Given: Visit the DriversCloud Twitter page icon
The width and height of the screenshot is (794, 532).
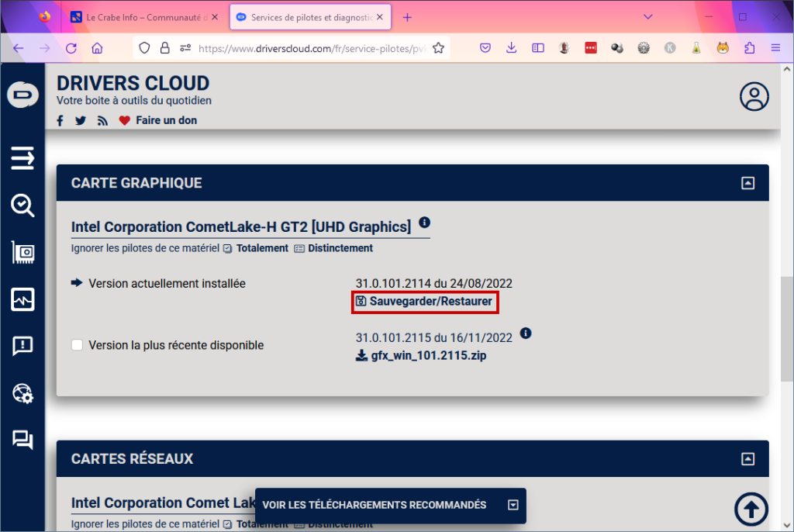Looking at the screenshot, I should tap(81, 120).
